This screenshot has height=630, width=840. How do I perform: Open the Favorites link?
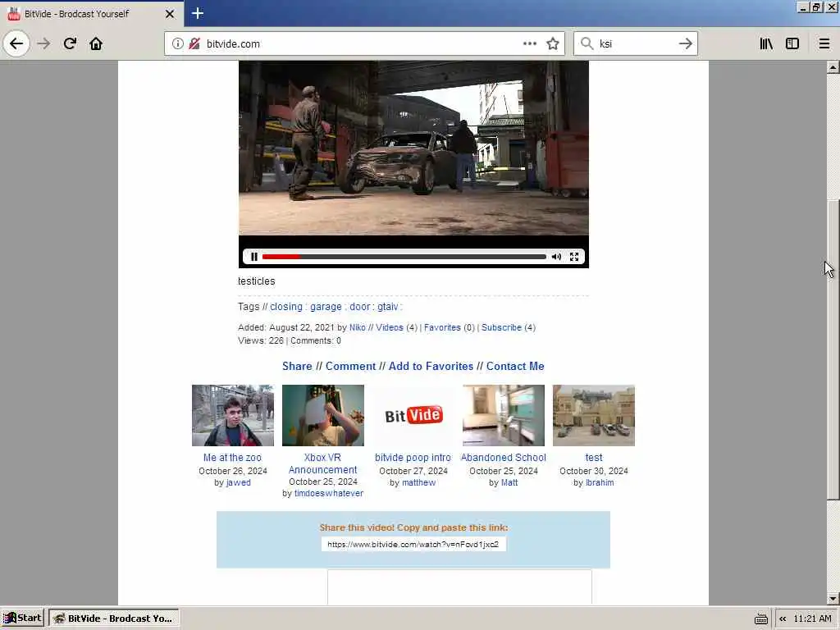[442, 327]
